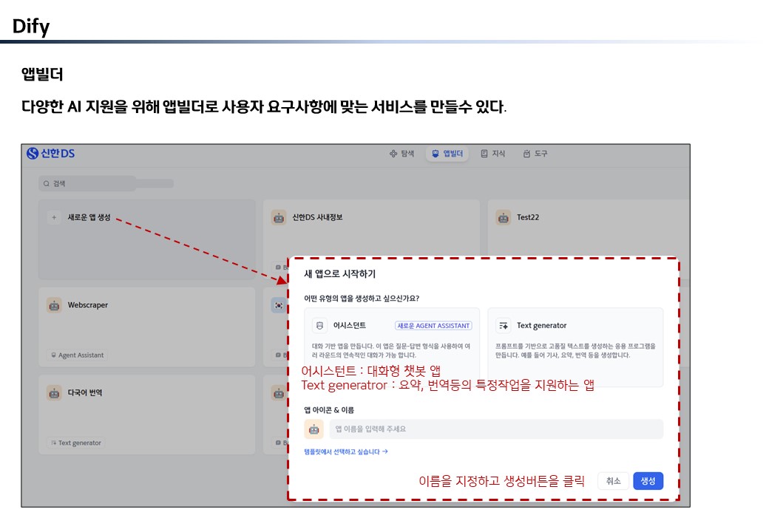
Task: Open the 템플릿에서 선택하고 싶습니다 link
Action: pyautogui.click(x=346, y=451)
